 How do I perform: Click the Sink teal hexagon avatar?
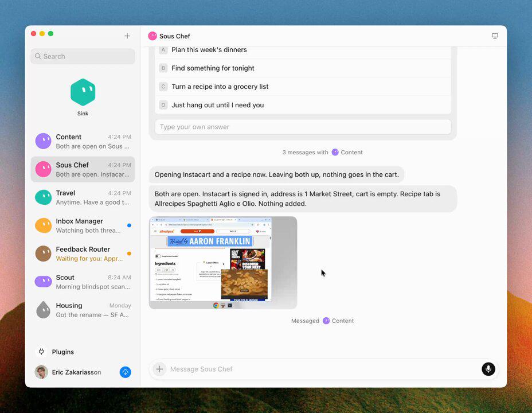tap(83, 92)
